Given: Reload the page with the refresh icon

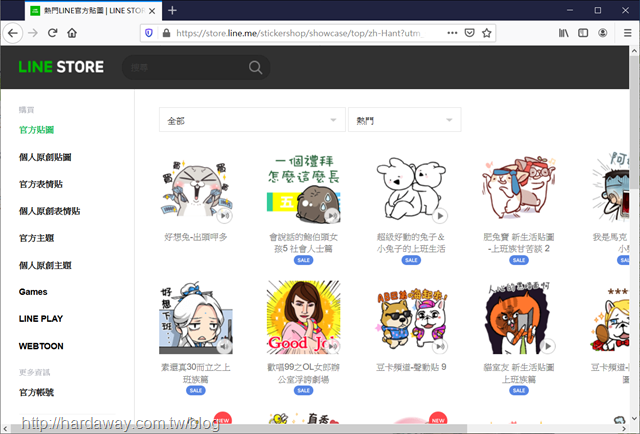Looking at the screenshot, I should point(52,33).
